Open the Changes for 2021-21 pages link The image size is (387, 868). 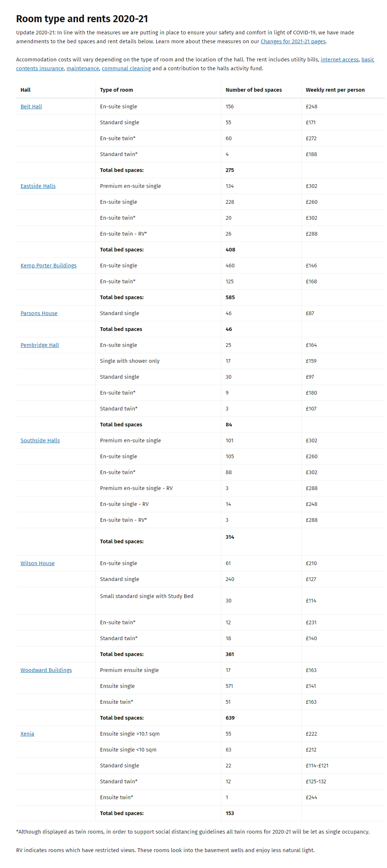coord(293,41)
